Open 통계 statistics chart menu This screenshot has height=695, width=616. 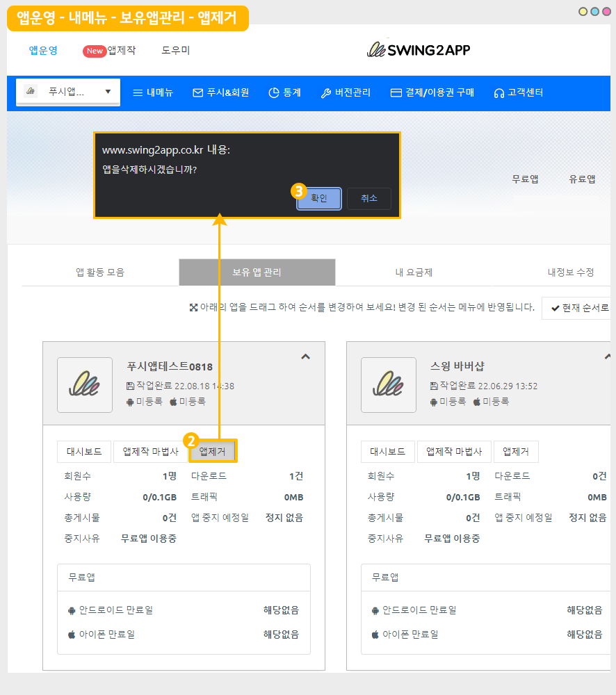(x=284, y=92)
